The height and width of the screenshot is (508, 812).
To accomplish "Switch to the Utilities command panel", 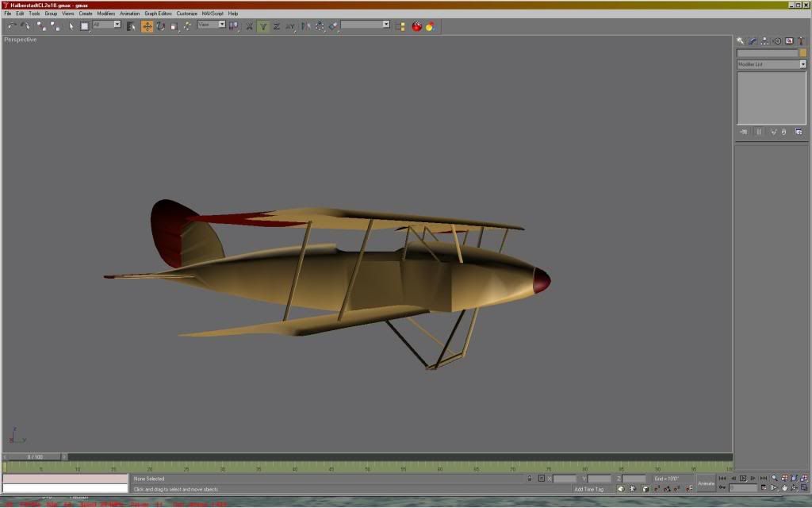I will pos(801,41).
